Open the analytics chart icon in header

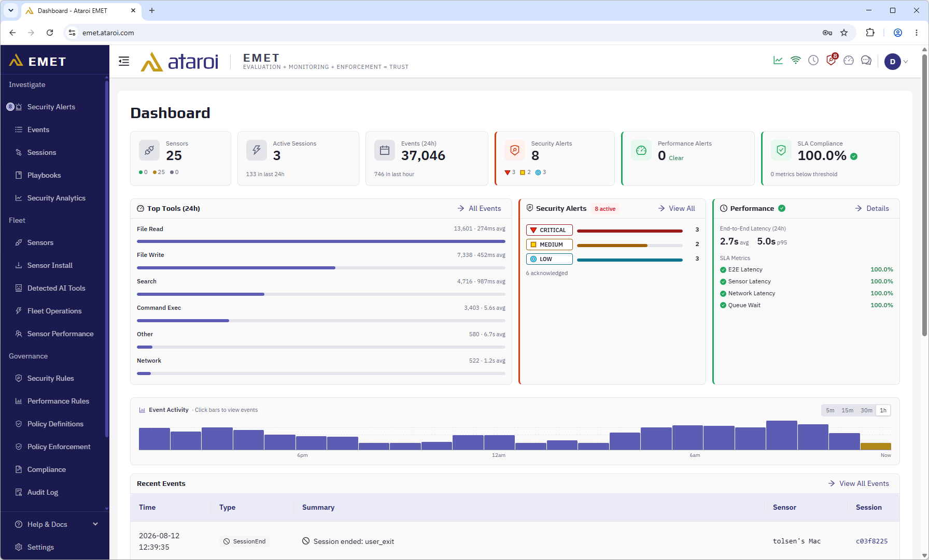point(778,61)
